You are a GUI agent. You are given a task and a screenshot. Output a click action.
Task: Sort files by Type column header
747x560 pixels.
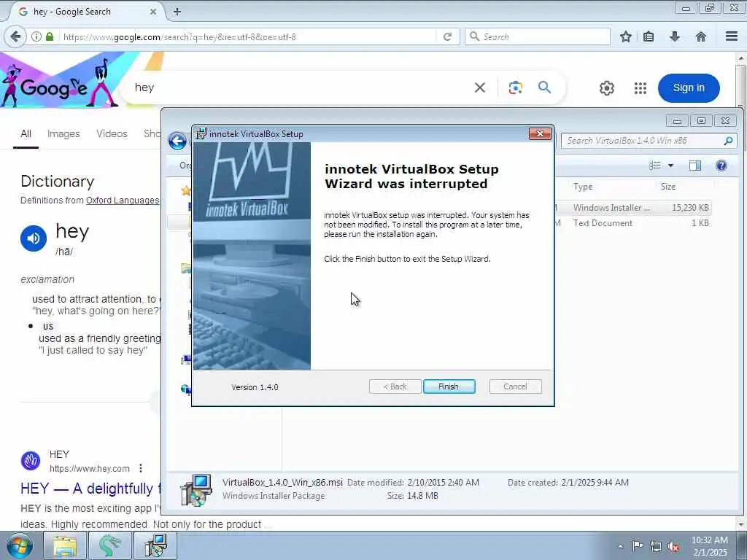point(583,187)
